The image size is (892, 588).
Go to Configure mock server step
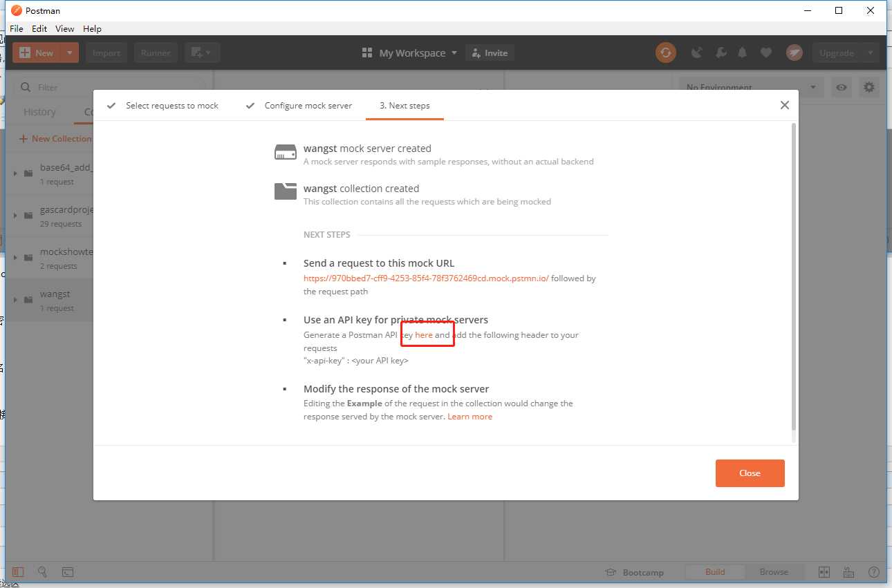tap(299, 106)
